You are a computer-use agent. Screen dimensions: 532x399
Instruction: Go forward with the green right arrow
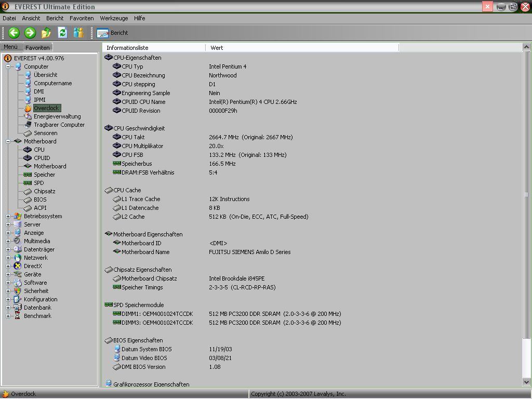30,33
